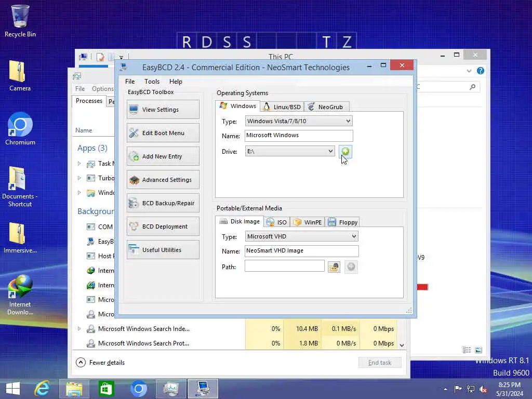Open Task Manager File menu
The height and width of the screenshot is (399, 532).
(x=80, y=88)
